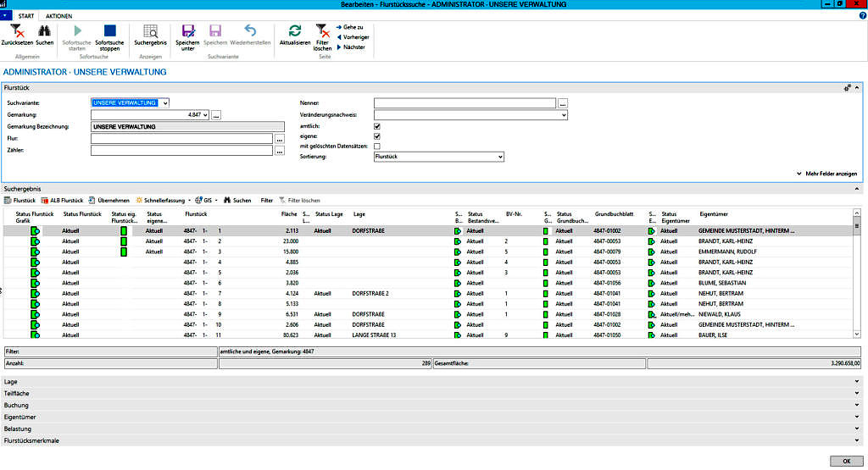Open Suchergebnis from the ribbon
The width and height of the screenshot is (868, 470).
150,31
